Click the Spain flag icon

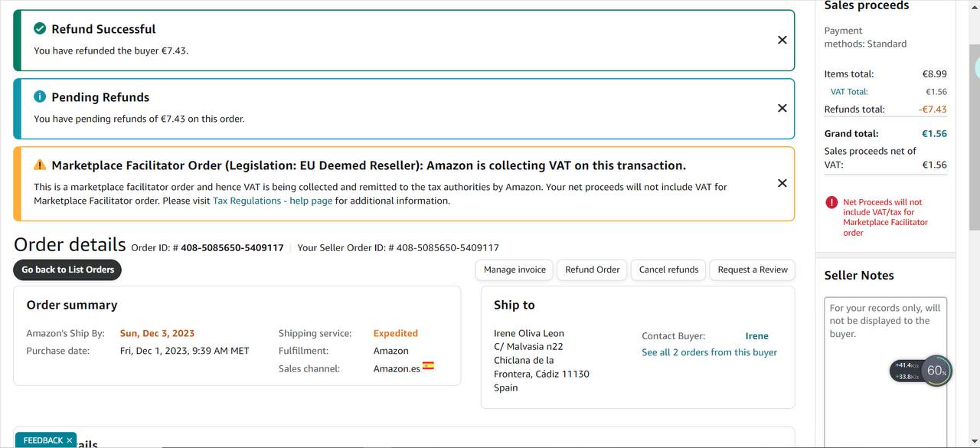pyautogui.click(x=428, y=366)
